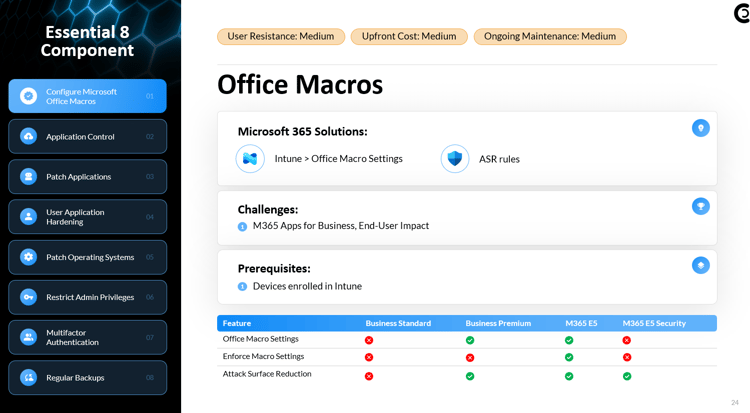Open the Multifactor Authentication section
750x413 pixels.
pyautogui.click(x=88, y=337)
